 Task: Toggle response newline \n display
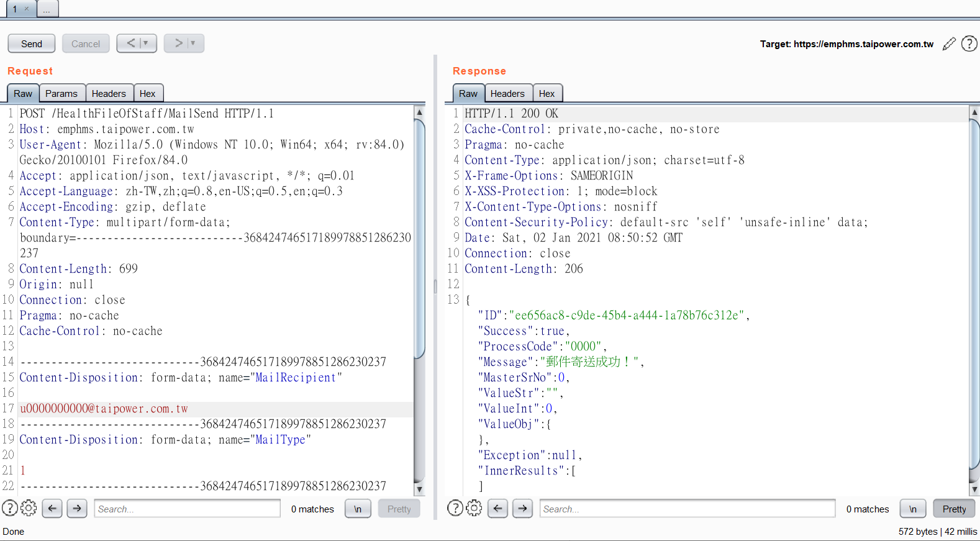coord(913,509)
